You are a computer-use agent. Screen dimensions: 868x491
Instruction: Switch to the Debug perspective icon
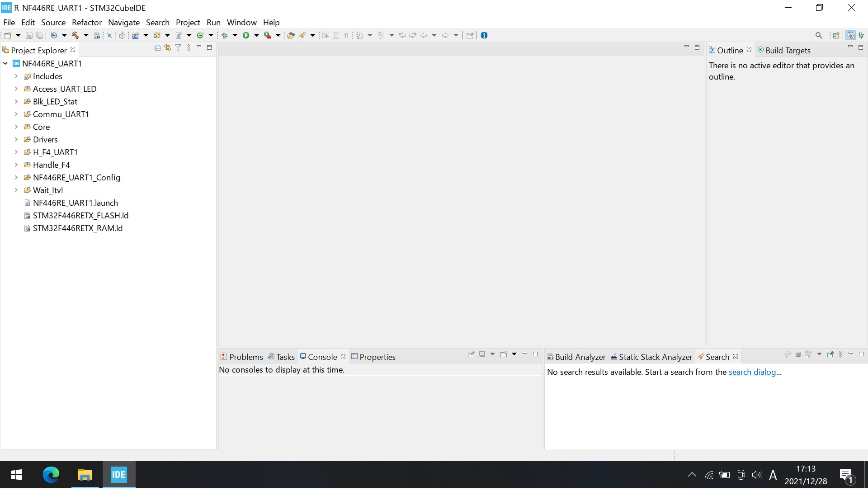[x=862, y=35]
